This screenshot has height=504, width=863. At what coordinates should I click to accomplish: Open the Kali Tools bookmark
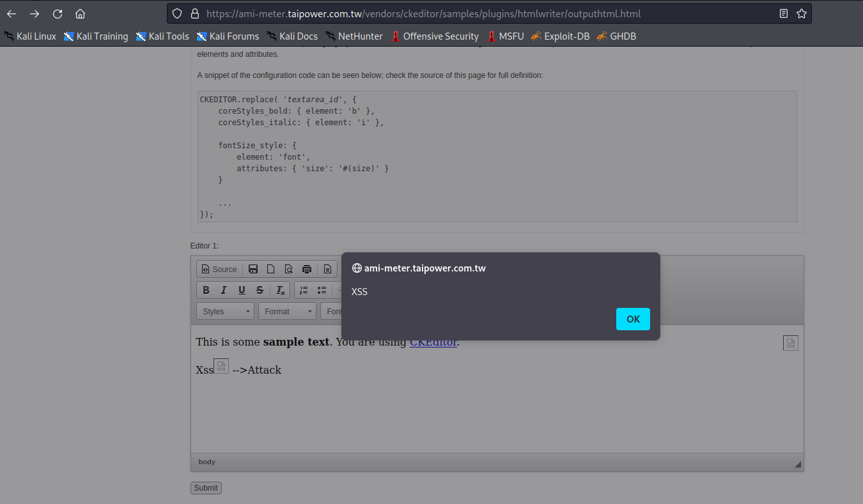[x=162, y=36]
